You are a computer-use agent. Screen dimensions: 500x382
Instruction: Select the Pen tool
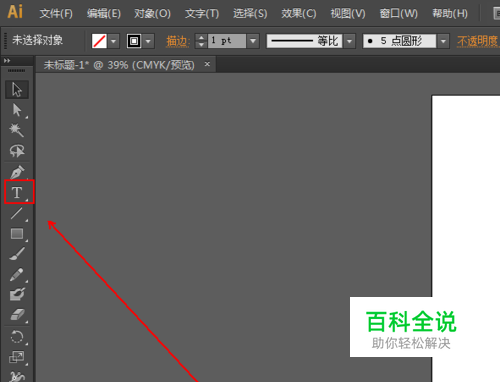17,172
